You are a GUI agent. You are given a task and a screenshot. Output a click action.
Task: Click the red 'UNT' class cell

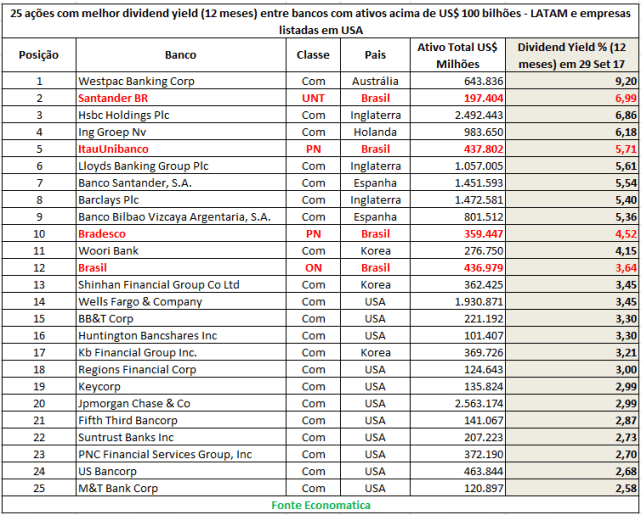(x=313, y=98)
